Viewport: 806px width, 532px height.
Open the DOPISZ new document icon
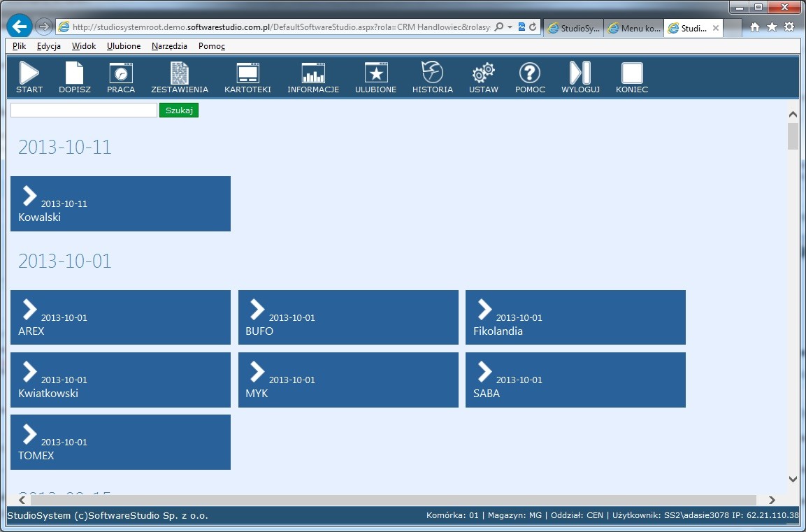tap(74, 73)
